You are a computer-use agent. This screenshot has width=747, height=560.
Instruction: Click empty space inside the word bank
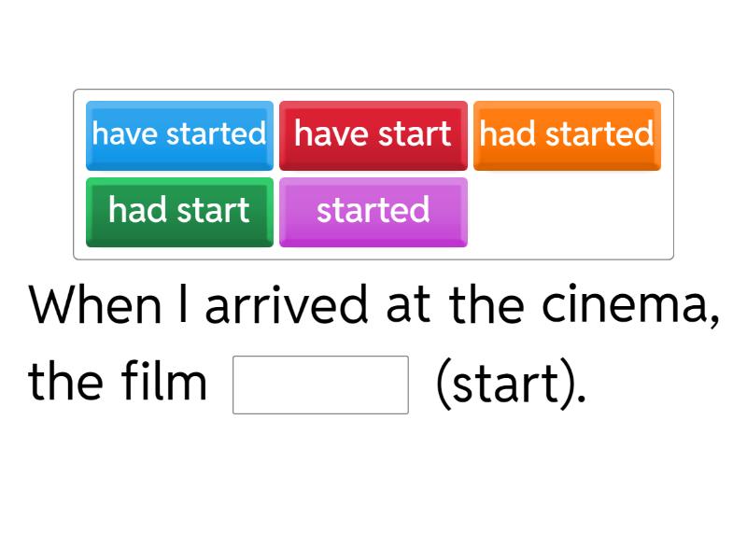(x=570, y=213)
